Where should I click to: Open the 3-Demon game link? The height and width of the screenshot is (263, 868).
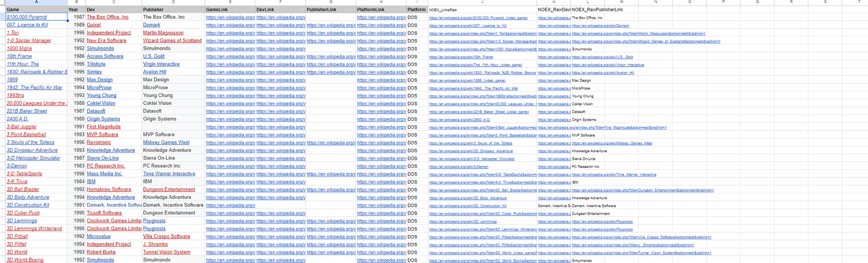tap(17, 166)
